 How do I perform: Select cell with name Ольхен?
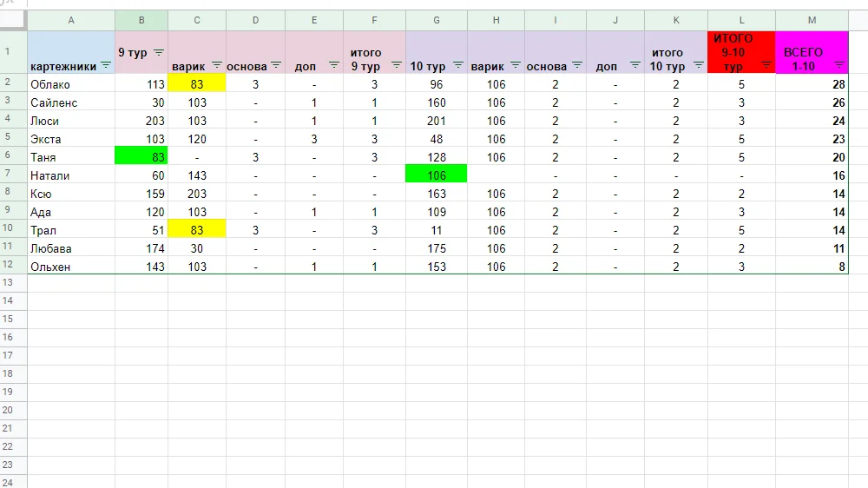[x=71, y=267]
